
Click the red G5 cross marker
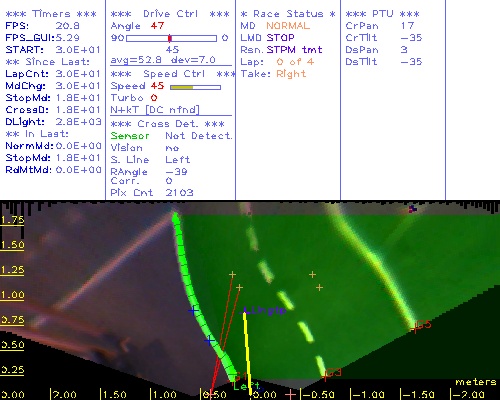pos(414,329)
